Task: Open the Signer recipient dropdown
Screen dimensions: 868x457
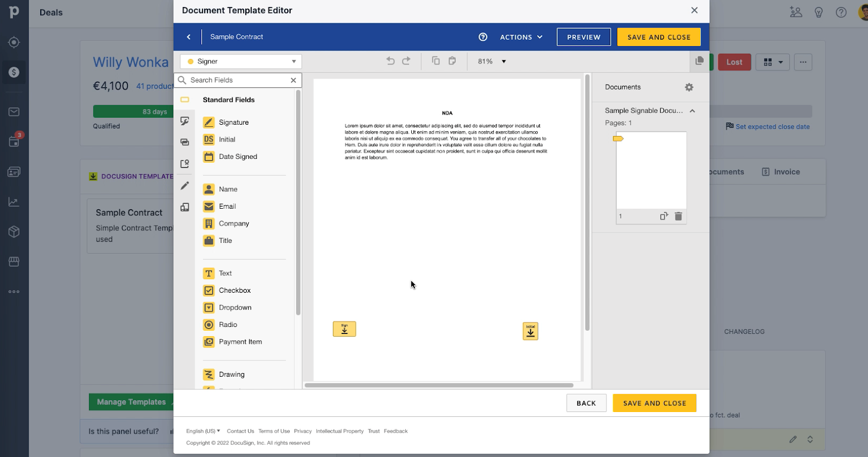Action: click(241, 62)
